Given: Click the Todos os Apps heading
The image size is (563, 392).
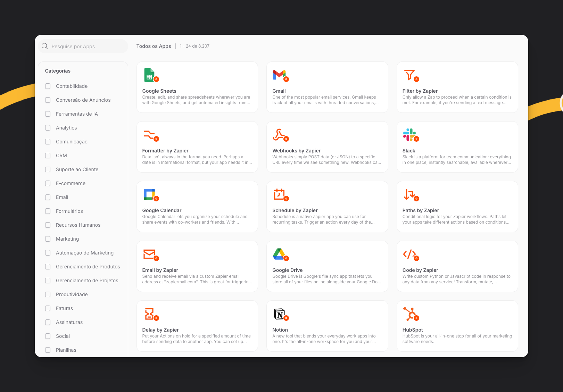Looking at the screenshot, I should click(x=154, y=46).
